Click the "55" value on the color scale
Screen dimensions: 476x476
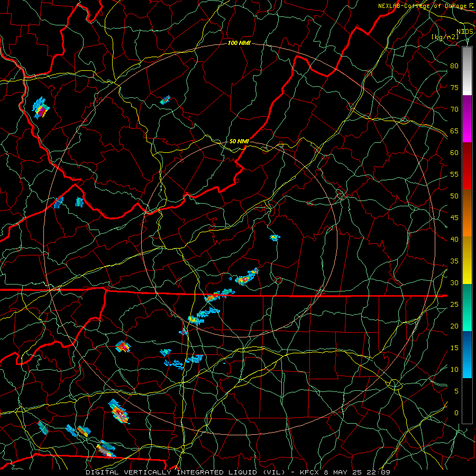point(454,174)
